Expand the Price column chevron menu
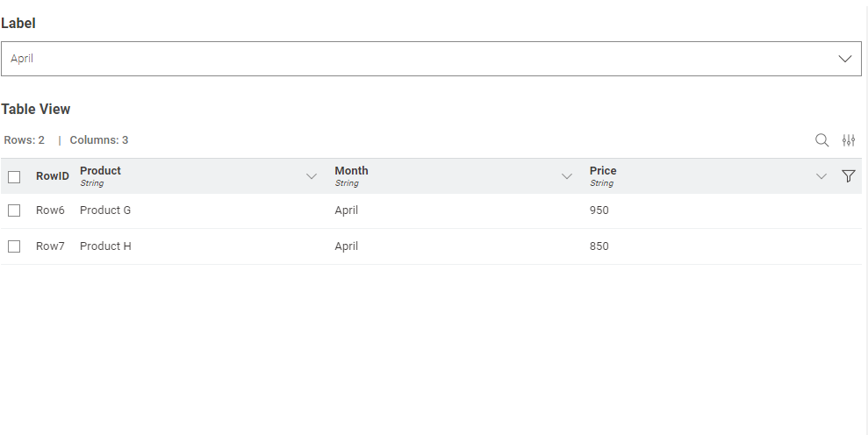The width and height of the screenshot is (868, 435). pyautogui.click(x=821, y=176)
